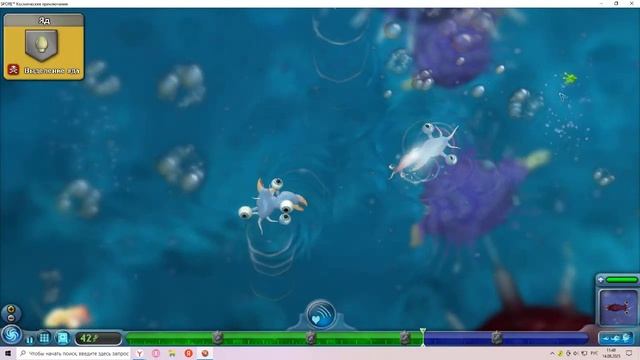Open the Windows Start menu
The height and width of the screenshot is (360, 640).
7,353
